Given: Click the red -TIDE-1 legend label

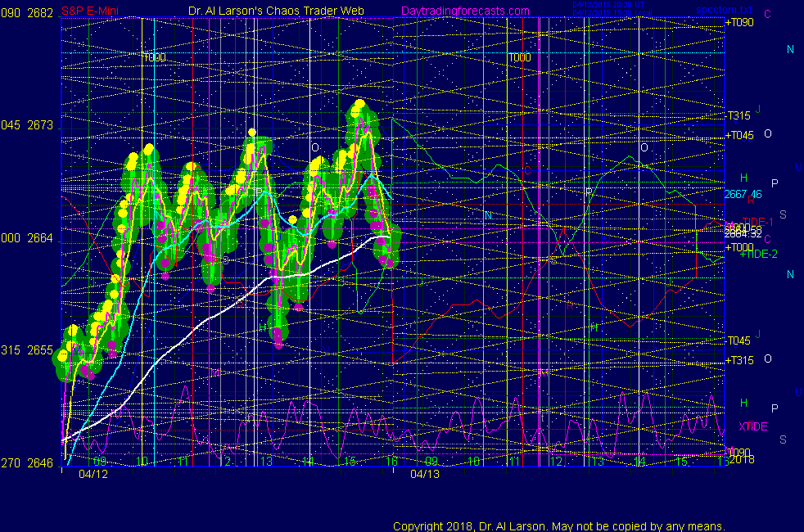Looking at the screenshot, I should pyautogui.click(x=757, y=222).
